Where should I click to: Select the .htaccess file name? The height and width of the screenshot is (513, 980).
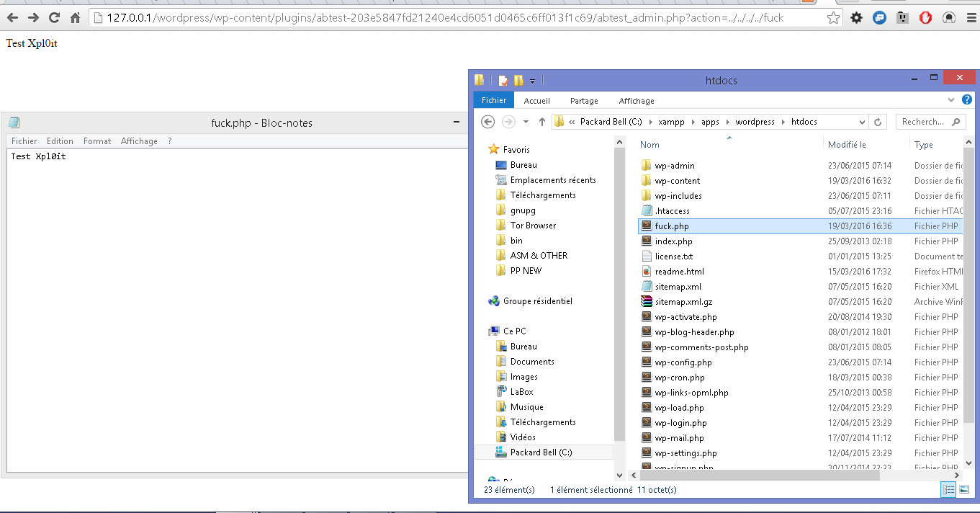[x=672, y=211]
